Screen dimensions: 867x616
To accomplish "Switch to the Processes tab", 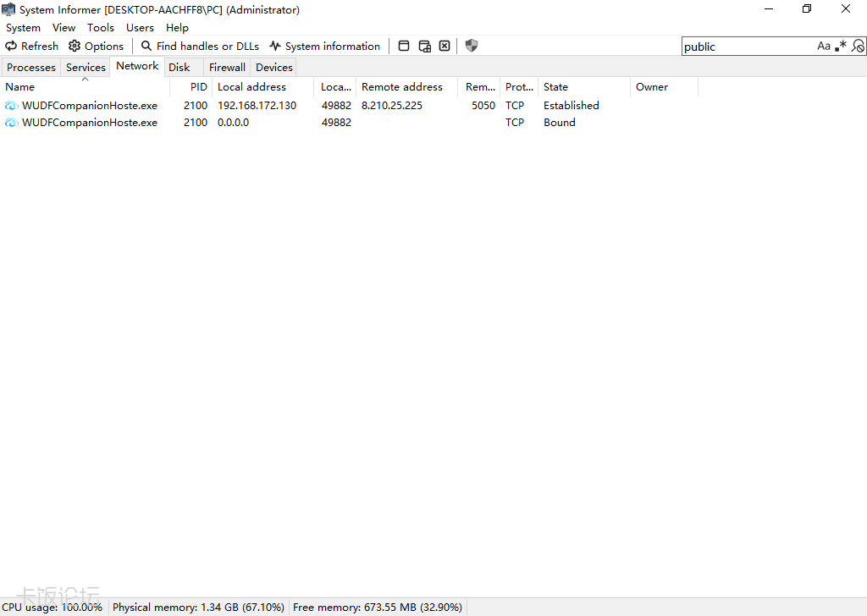I will tap(31, 68).
